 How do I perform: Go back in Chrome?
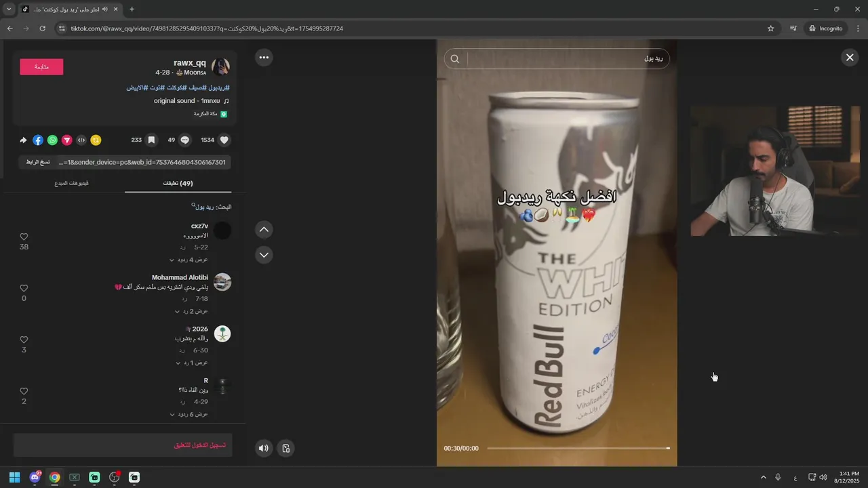click(x=9, y=28)
